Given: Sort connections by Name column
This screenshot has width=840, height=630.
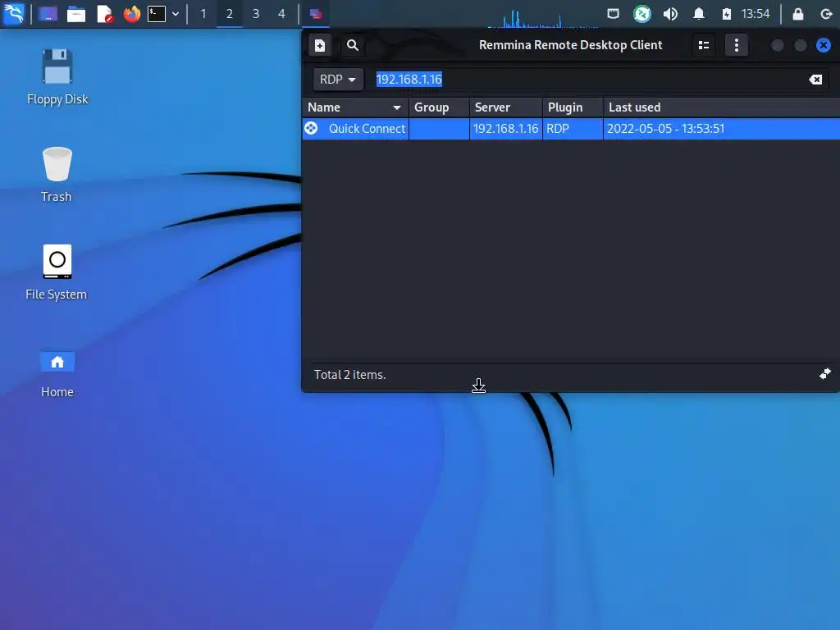Looking at the screenshot, I should [x=355, y=107].
